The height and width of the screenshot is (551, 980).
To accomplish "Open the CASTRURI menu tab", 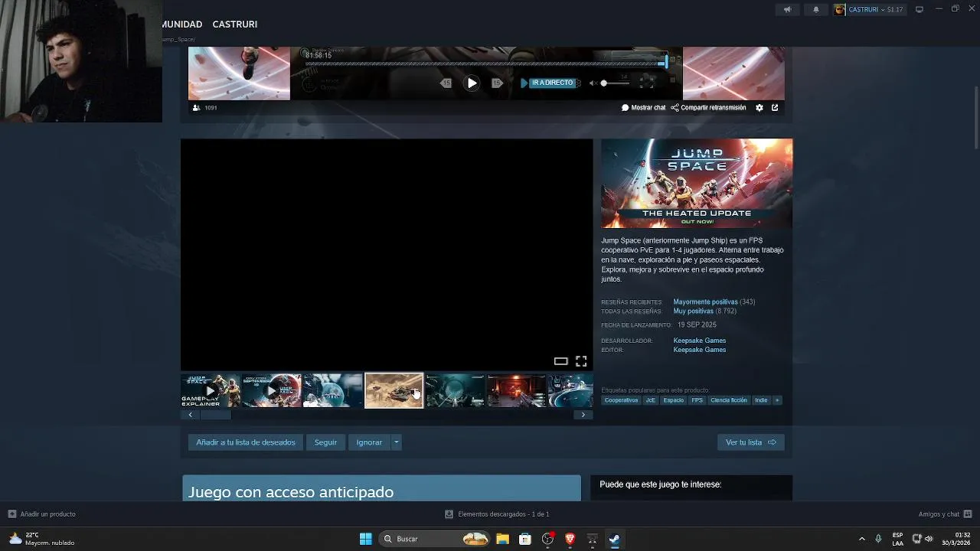I will coord(235,24).
